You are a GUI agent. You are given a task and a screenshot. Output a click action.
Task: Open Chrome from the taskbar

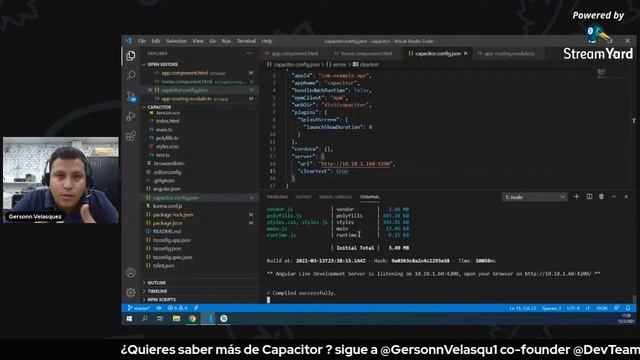(x=192, y=319)
